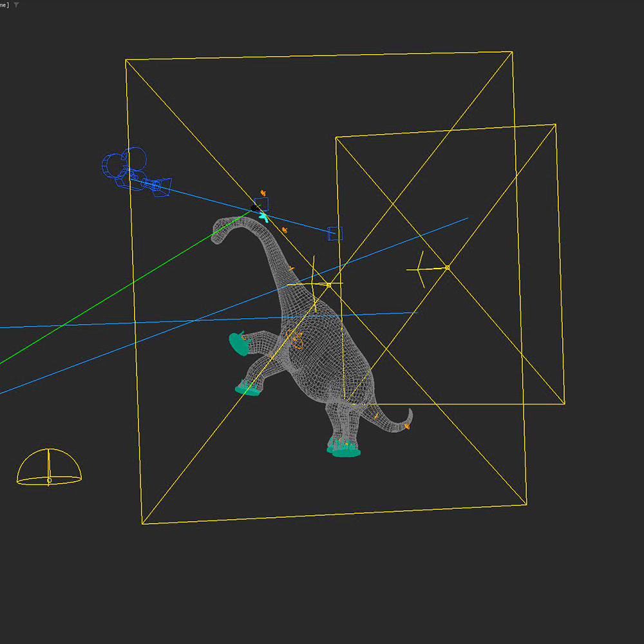
Task: Select the cyan object at dinosaur's head top
Action: [263, 217]
